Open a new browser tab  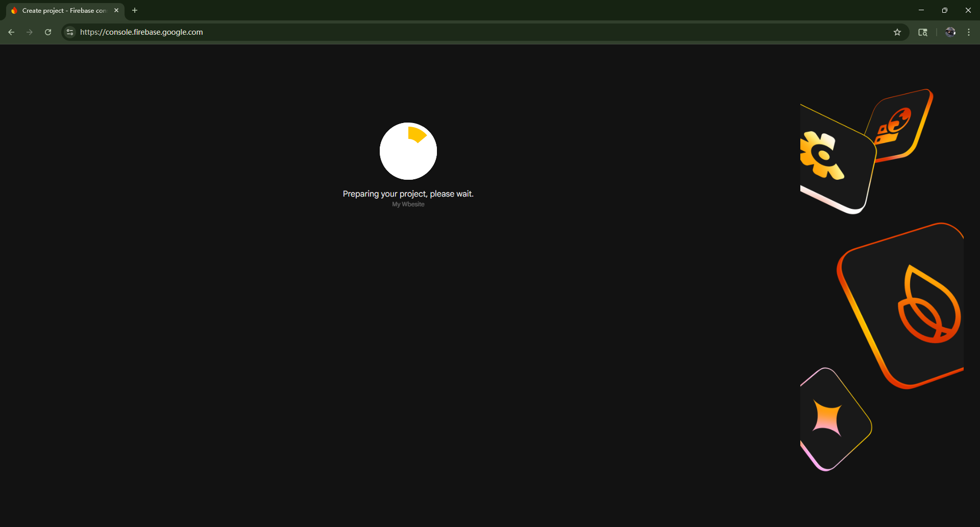pos(135,10)
